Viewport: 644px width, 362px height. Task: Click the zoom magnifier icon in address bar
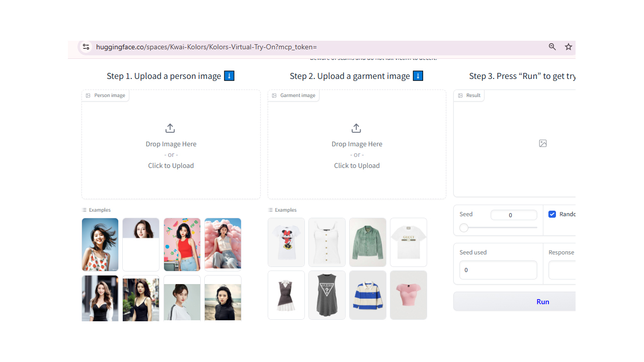[x=552, y=47]
